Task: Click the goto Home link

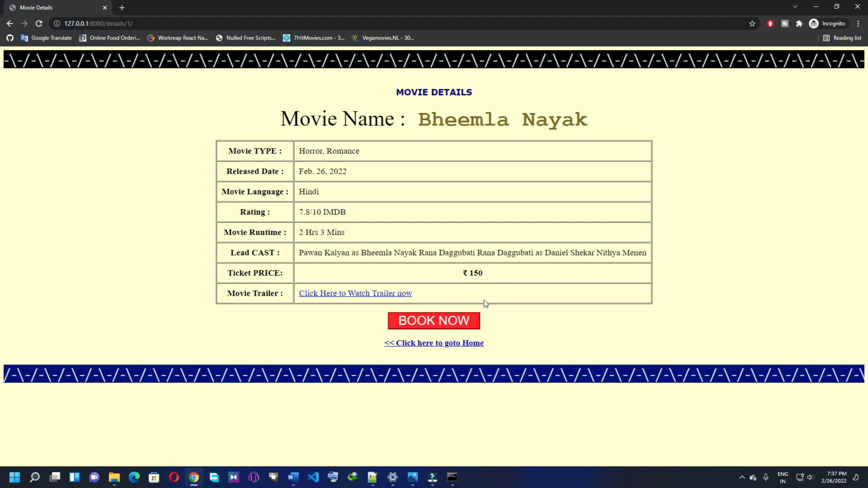Action: 434,343
